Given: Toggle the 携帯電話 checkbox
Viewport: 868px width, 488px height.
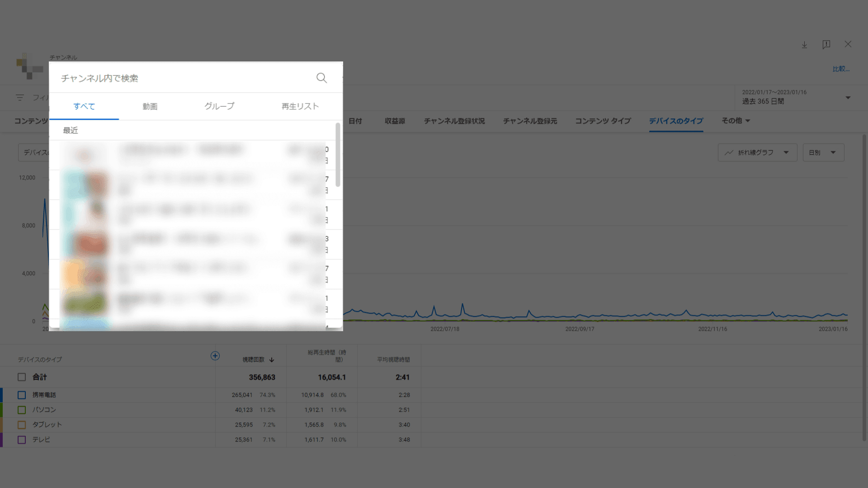Looking at the screenshot, I should (x=22, y=395).
